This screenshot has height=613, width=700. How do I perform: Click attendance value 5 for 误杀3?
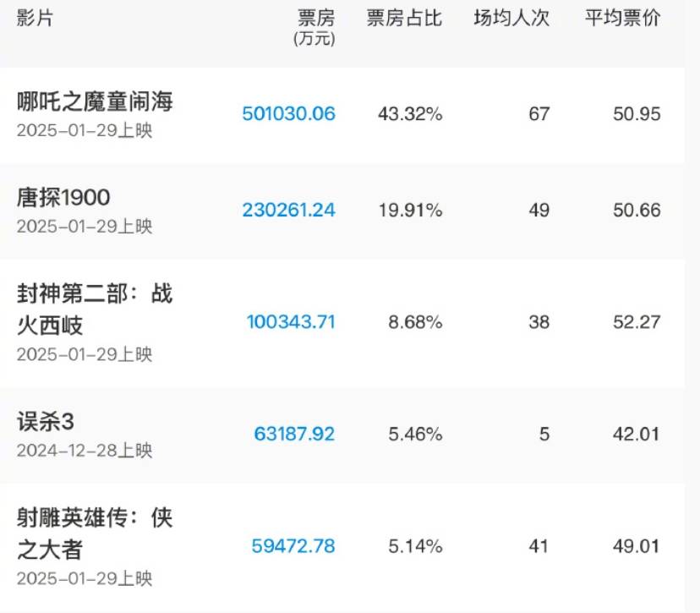[x=544, y=434]
